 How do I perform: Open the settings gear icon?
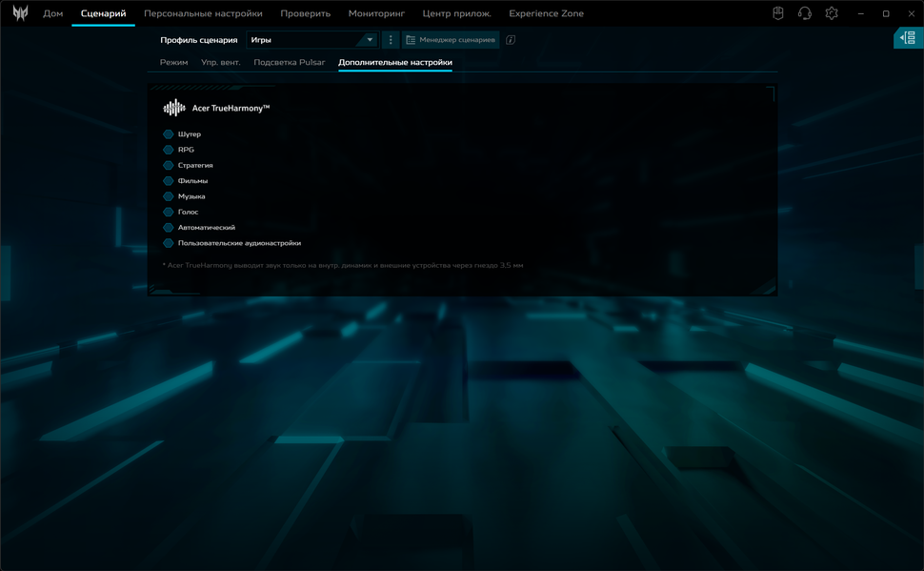coord(832,13)
